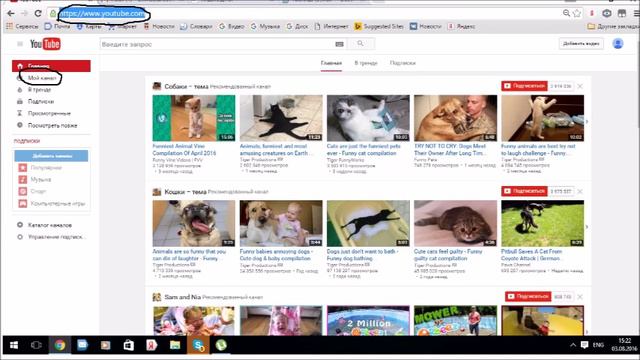Open black cat on floor video thumbnail
The height and width of the screenshot is (360, 640).
[281, 118]
